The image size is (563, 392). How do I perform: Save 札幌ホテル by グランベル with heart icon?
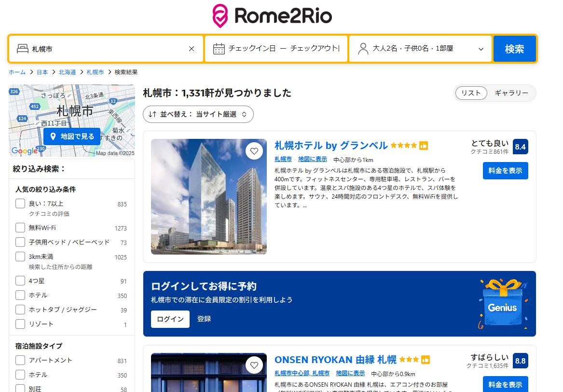(x=254, y=151)
